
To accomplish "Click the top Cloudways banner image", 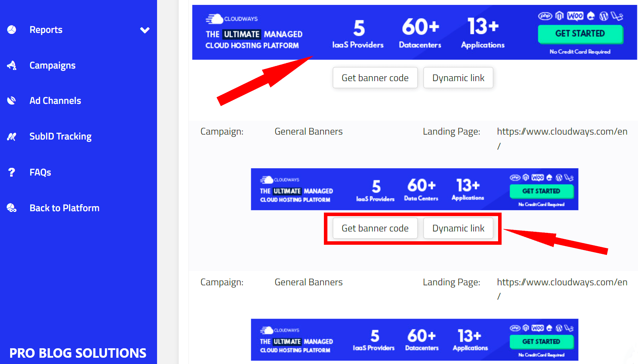I will coord(414,32).
